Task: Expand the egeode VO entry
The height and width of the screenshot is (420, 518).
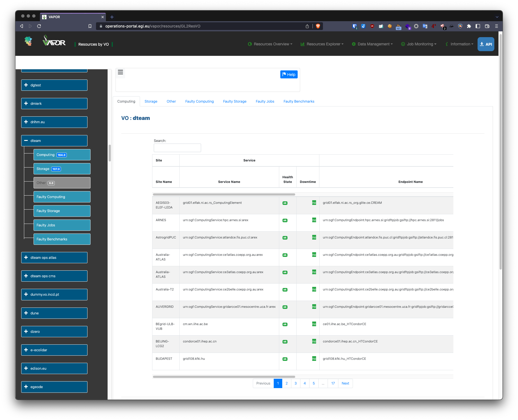Action: (x=54, y=387)
